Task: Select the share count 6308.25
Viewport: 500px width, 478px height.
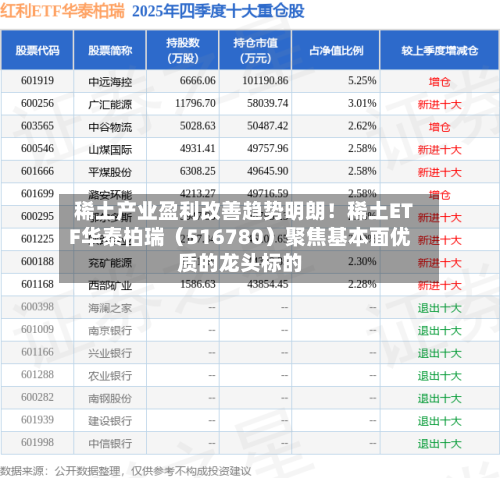Action: [198, 171]
